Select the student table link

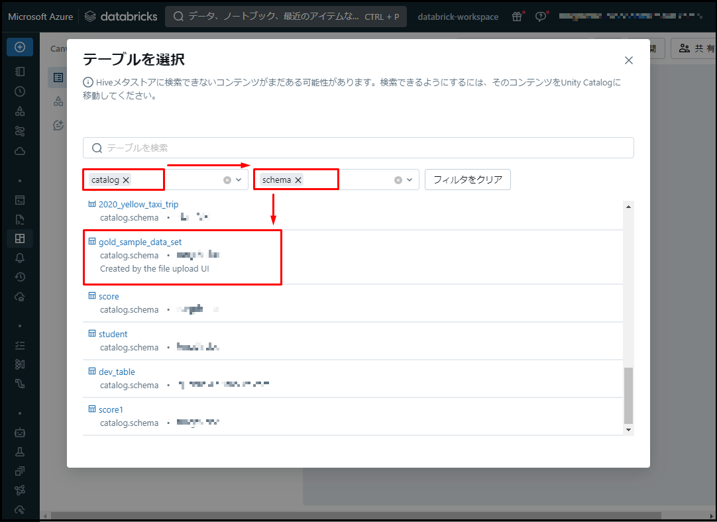point(113,334)
